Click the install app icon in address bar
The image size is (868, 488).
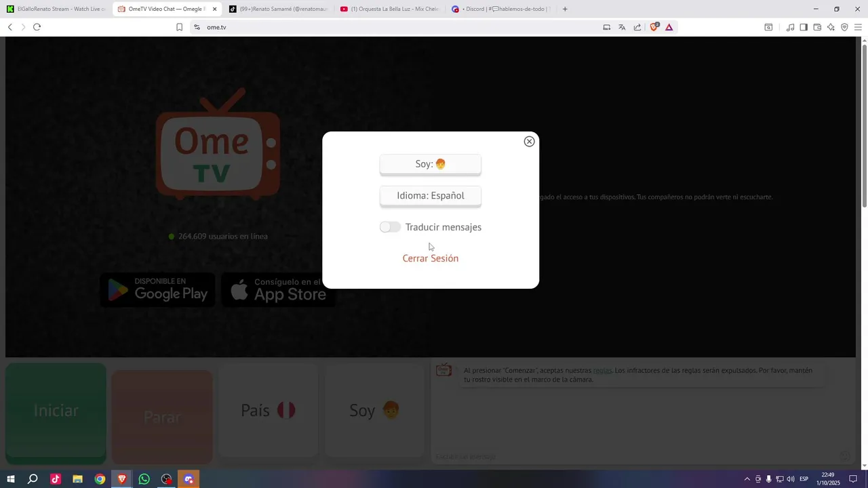tap(606, 27)
